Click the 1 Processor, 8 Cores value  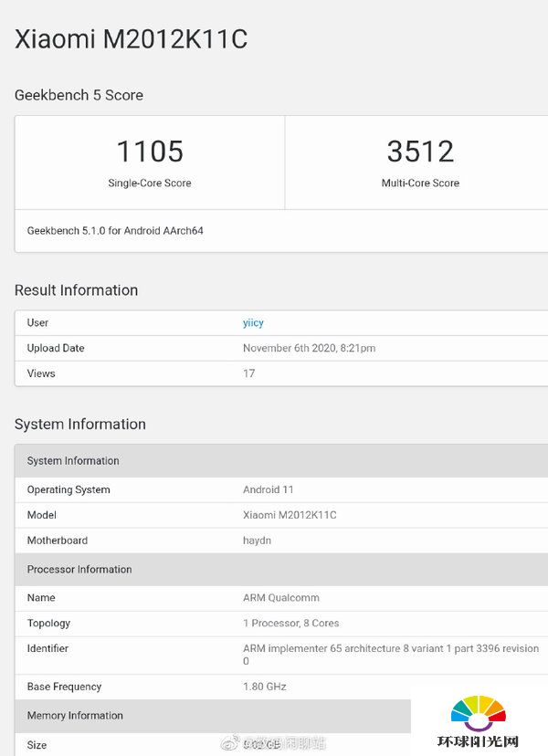tap(290, 623)
